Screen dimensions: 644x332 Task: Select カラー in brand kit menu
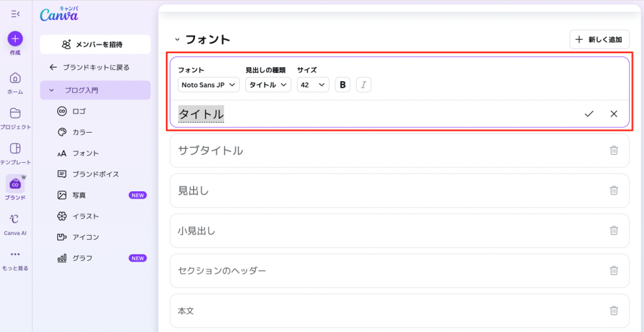82,132
